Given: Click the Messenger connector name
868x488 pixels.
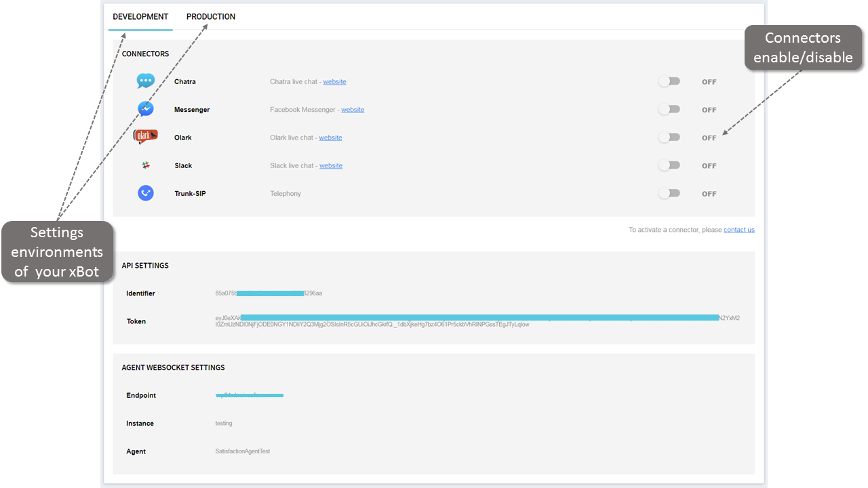Looking at the screenshot, I should (192, 110).
